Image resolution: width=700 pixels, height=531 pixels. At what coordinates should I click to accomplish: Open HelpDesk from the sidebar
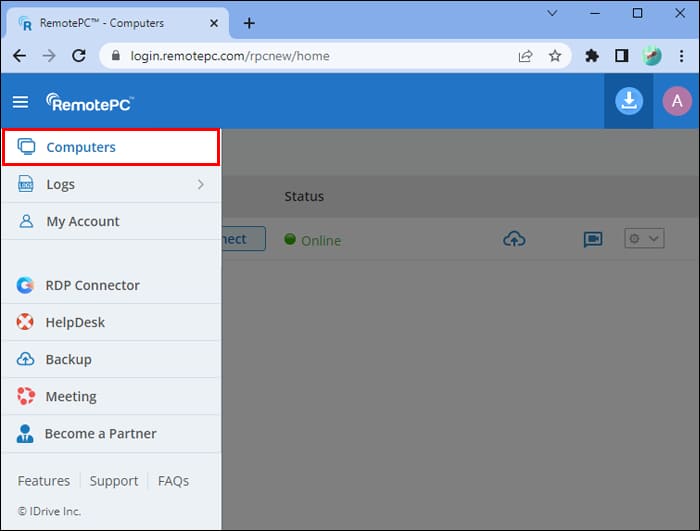point(111,322)
